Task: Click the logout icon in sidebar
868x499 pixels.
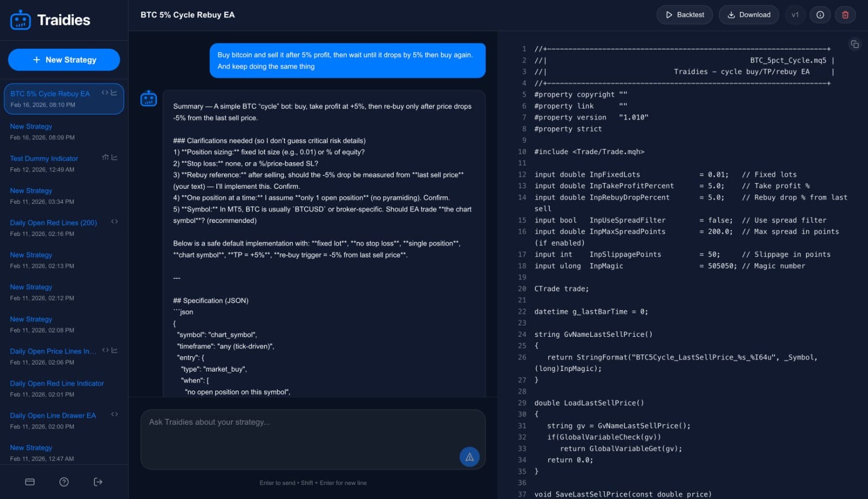Action: click(98, 482)
